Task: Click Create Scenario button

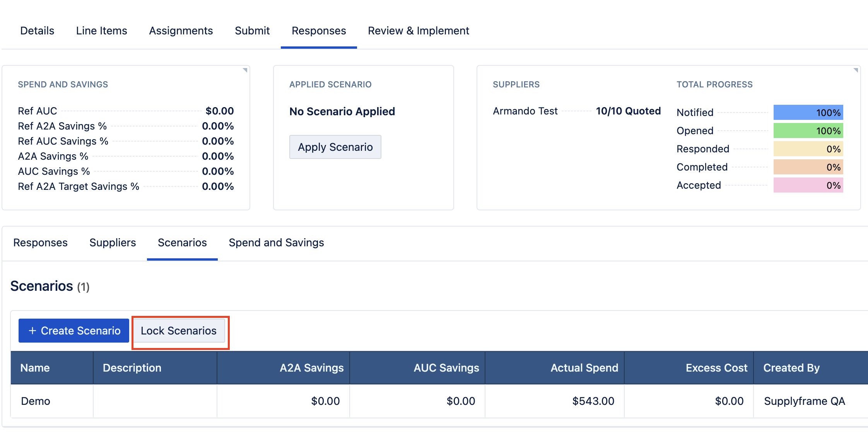Action: point(74,331)
